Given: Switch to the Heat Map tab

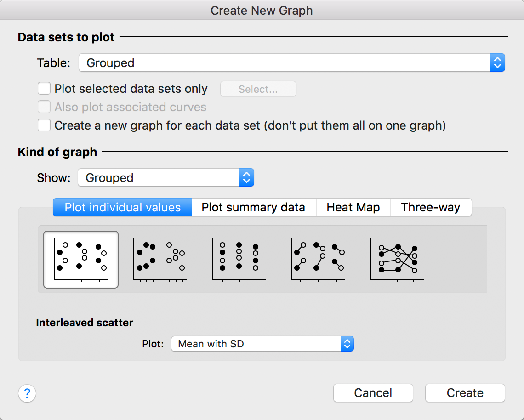Looking at the screenshot, I should pyautogui.click(x=353, y=207).
